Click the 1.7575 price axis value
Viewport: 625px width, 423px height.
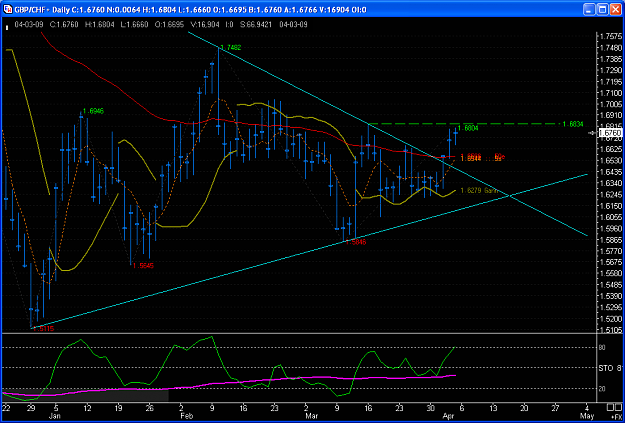tap(609, 36)
